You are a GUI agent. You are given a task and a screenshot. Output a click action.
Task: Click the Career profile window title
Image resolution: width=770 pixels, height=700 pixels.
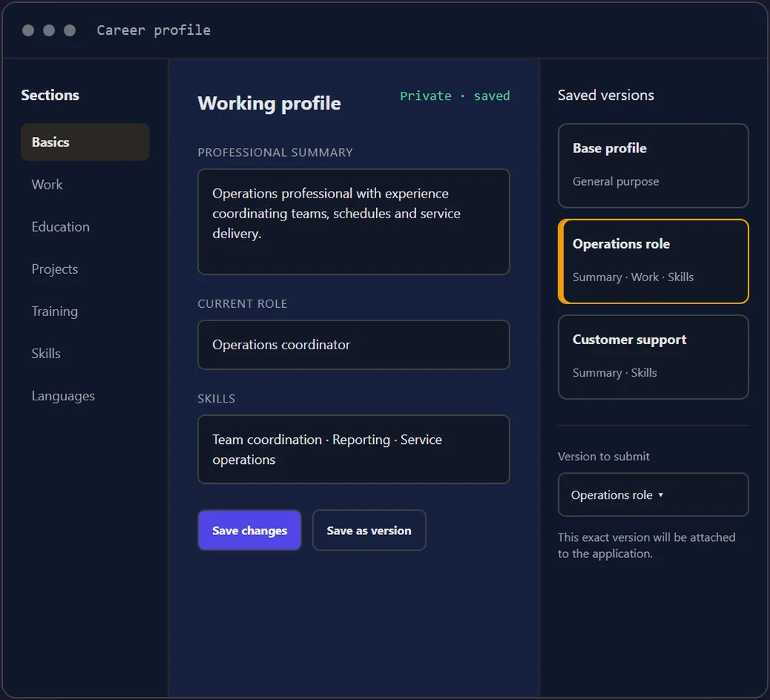point(154,30)
